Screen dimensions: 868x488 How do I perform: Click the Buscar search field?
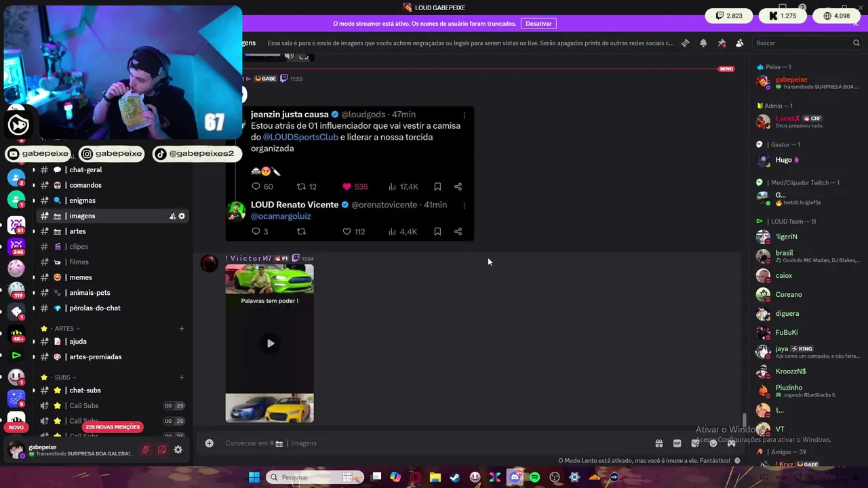pos(807,43)
